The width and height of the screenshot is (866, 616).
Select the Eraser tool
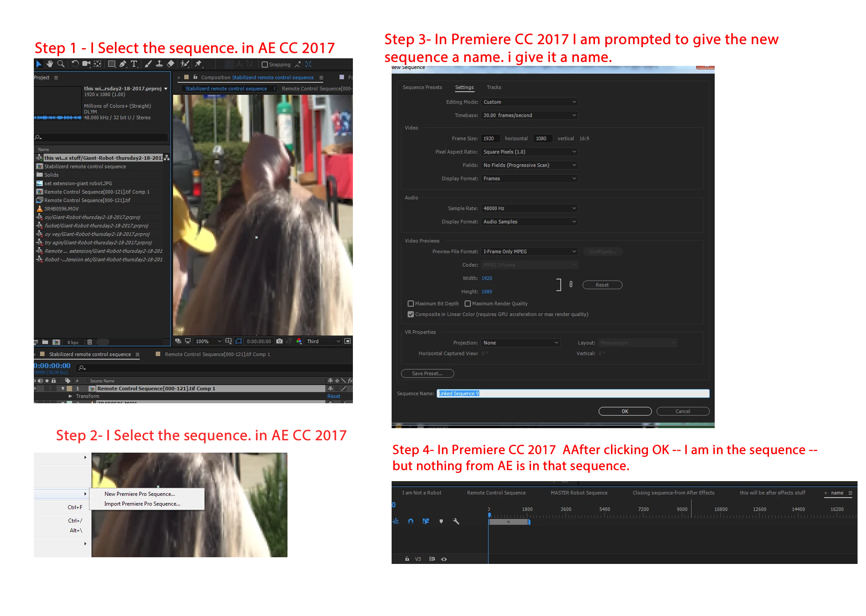[170, 64]
